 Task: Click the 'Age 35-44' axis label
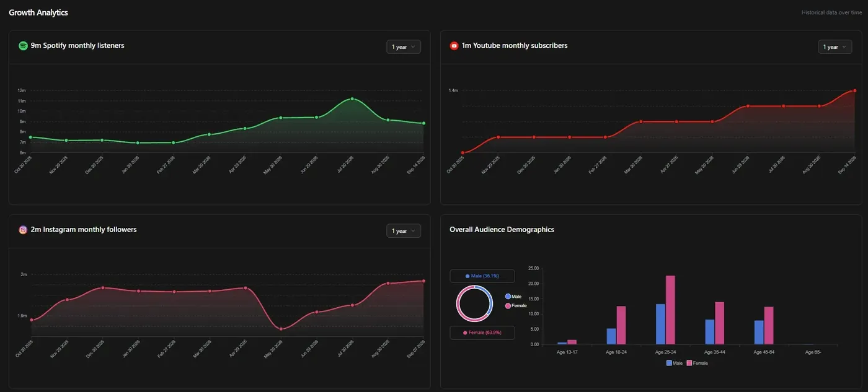tap(715, 352)
